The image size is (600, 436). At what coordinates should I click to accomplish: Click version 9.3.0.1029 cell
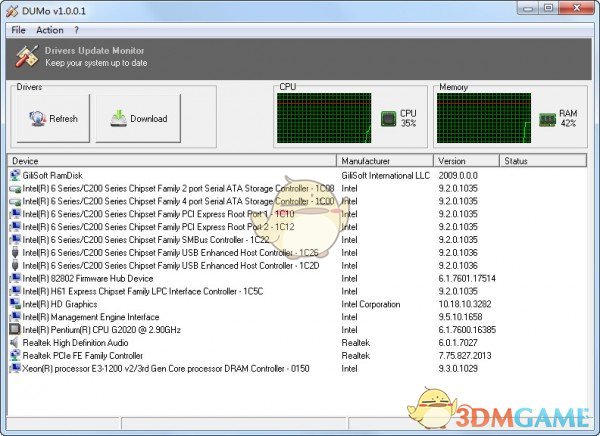(458, 369)
